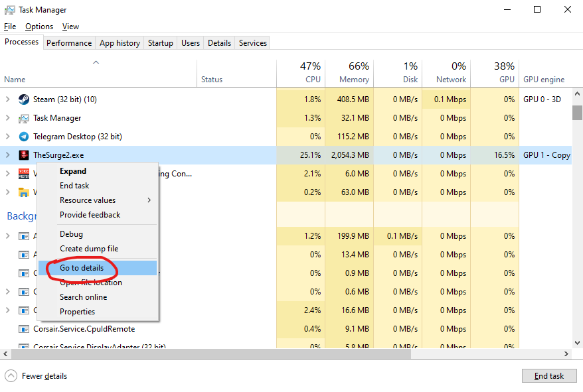This screenshot has width=583, height=392.
Task: Expand the Steam (32 bit) process group
Action: tap(8, 99)
